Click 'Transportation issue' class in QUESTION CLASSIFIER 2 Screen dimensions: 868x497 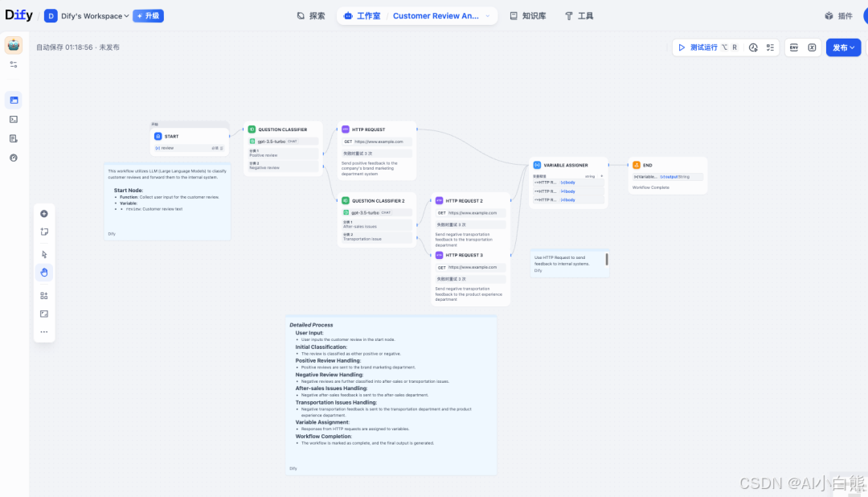click(378, 237)
